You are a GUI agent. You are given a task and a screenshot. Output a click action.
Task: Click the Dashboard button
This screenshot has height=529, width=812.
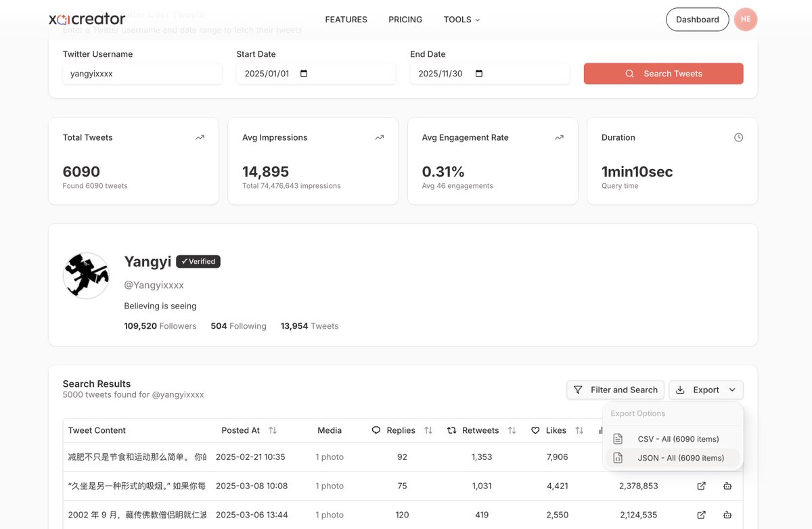pos(698,20)
